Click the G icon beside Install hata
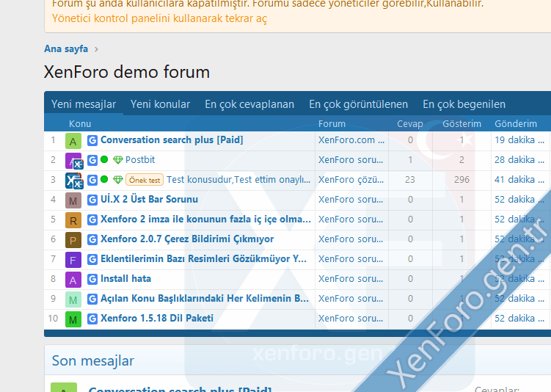 click(92, 279)
